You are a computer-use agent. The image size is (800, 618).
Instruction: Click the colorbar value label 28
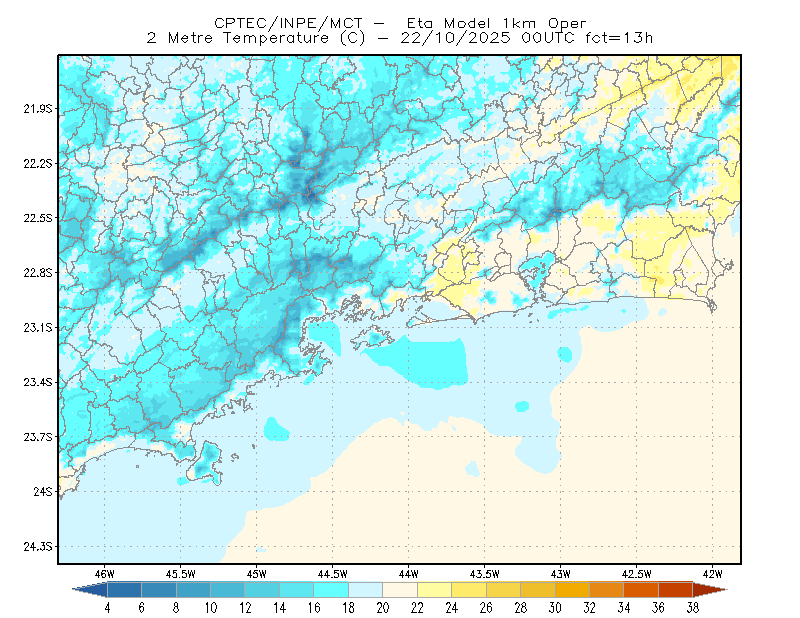click(520, 608)
